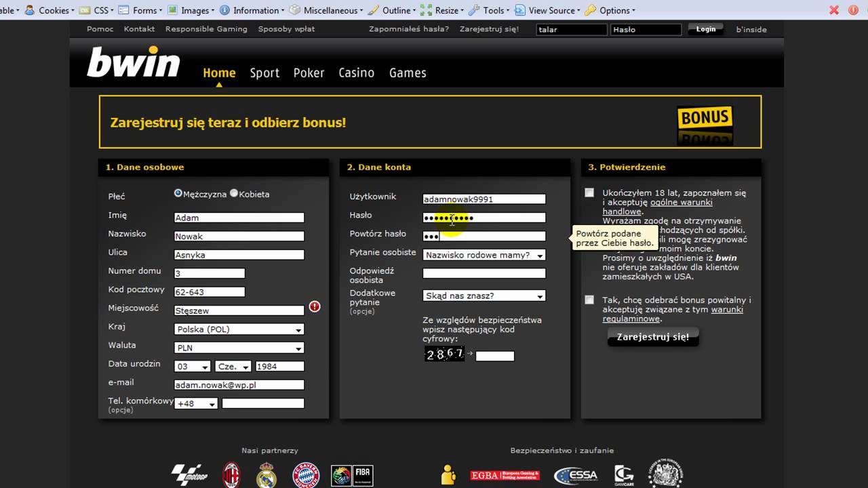Open the ESSA logo
Image resolution: width=868 pixels, height=488 pixels.
pyautogui.click(x=576, y=476)
